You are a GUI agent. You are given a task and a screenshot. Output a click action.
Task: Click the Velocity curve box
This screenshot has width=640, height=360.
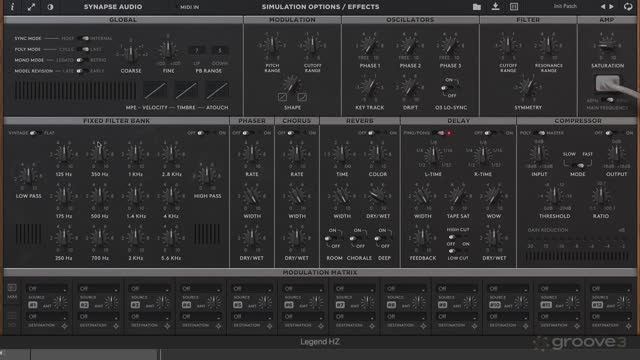click(x=155, y=90)
